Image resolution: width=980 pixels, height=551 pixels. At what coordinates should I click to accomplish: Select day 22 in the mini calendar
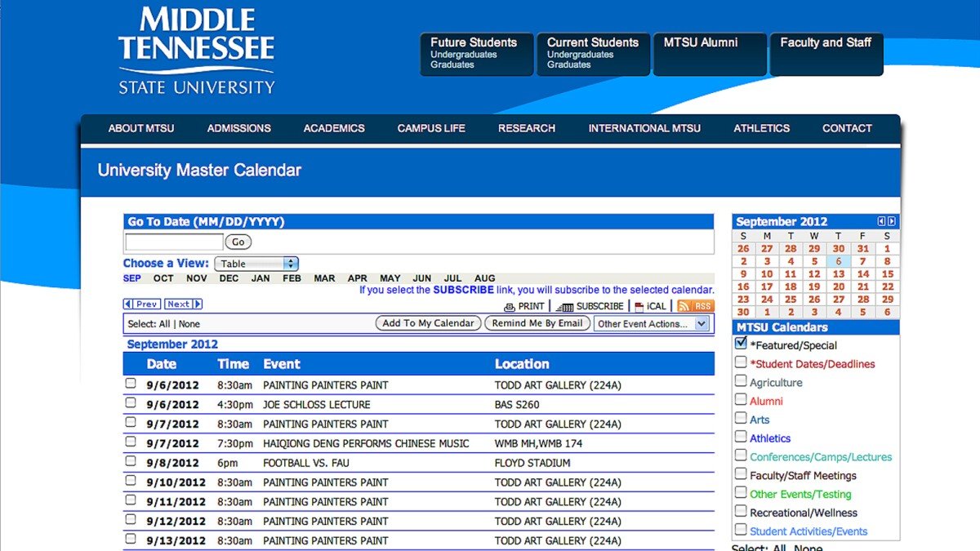(x=888, y=287)
